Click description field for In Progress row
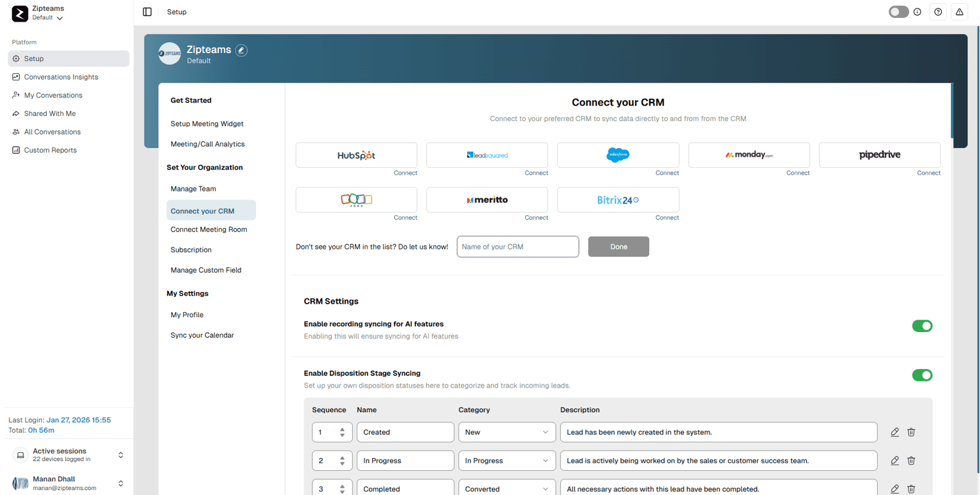Image resolution: width=980 pixels, height=495 pixels. 718,460
